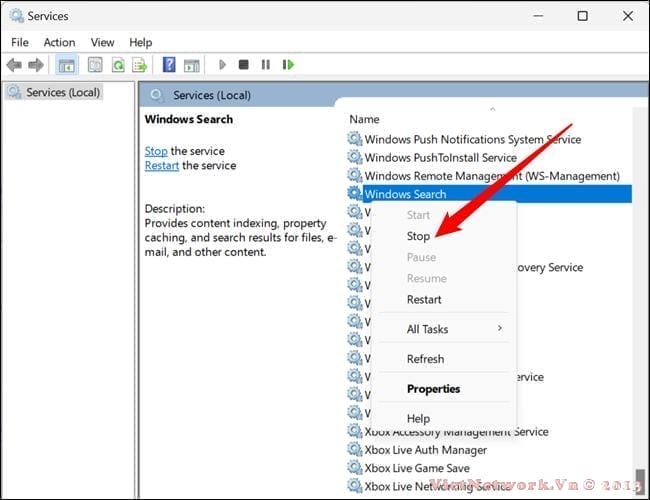Image resolution: width=650 pixels, height=500 pixels.
Task: Select Xbox Live Auth Manager service
Action: 424,450
